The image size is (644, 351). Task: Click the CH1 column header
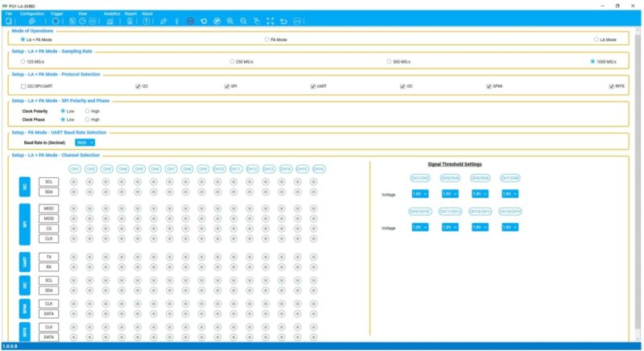(x=75, y=169)
